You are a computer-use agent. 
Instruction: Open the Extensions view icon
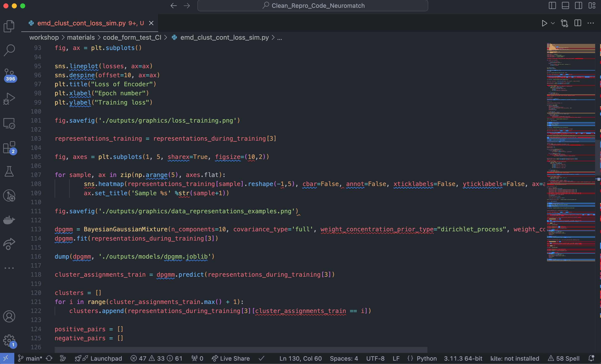click(9, 147)
